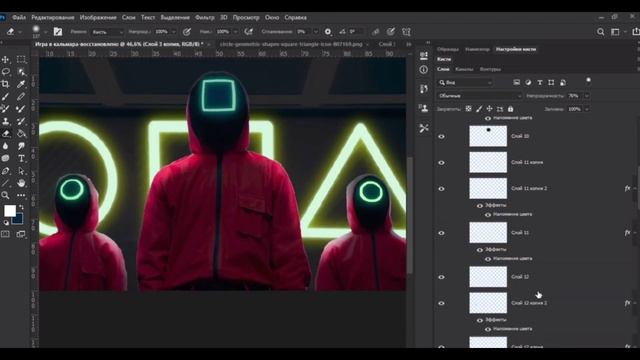
Task: Switch to the Каналы tab
Action: 464,69
